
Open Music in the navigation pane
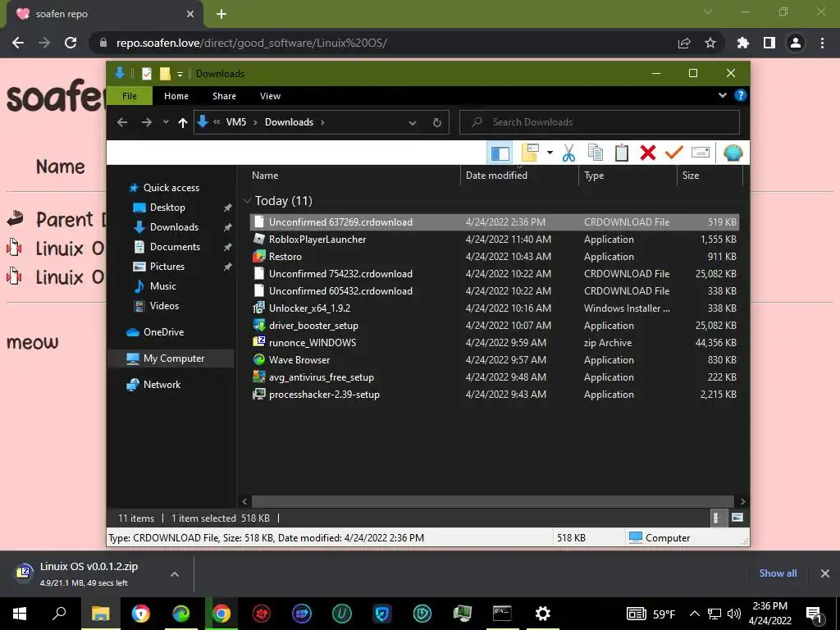pyautogui.click(x=154, y=286)
